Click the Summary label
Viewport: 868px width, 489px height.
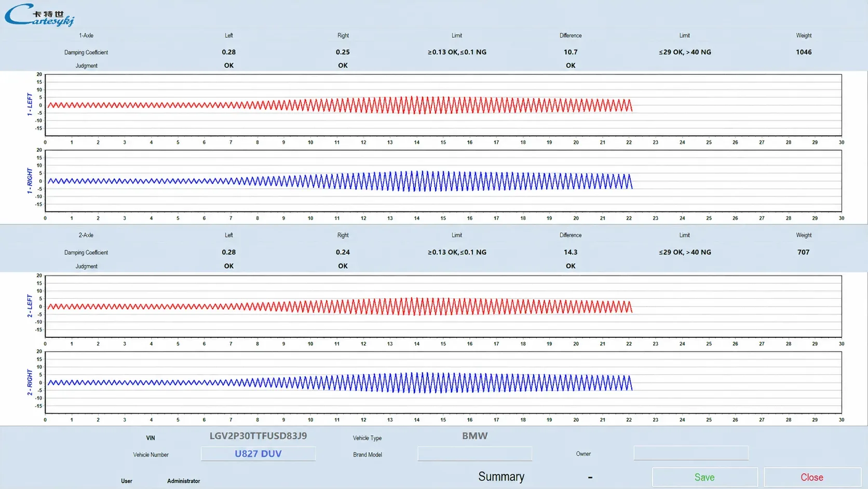(501, 477)
